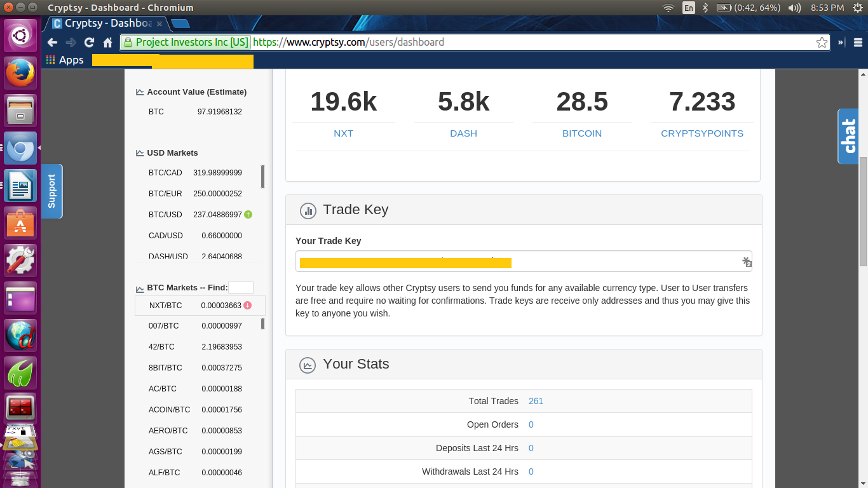Open the blue chat side tab
The height and width of the screenshot is (488, 868).
(x=848, y=136)
